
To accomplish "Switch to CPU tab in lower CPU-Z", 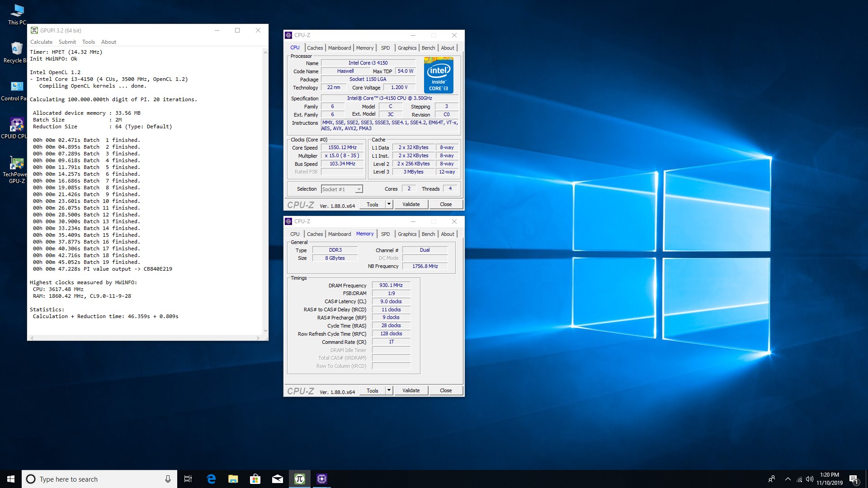I will [295, 234].
